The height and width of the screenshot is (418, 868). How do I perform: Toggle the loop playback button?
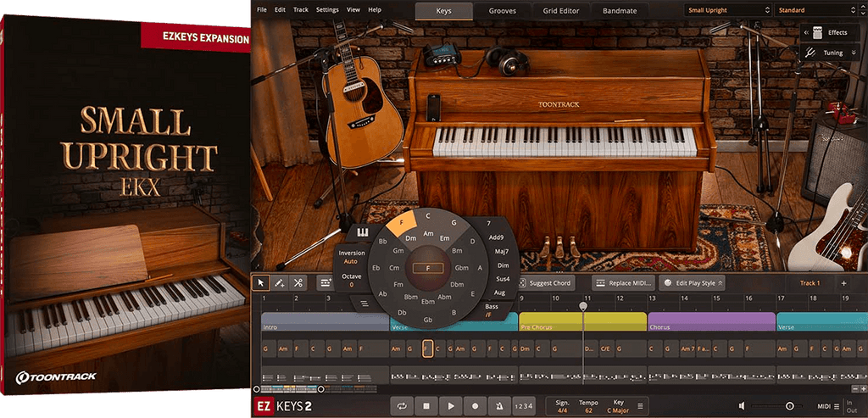(x=401, y=406)
